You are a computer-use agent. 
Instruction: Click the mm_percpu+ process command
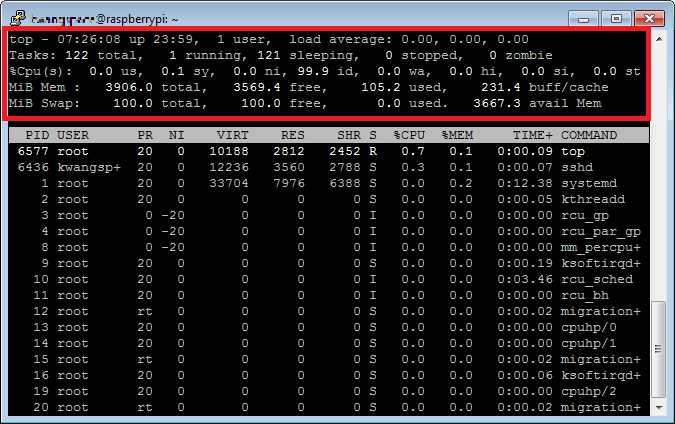(601, 248)
